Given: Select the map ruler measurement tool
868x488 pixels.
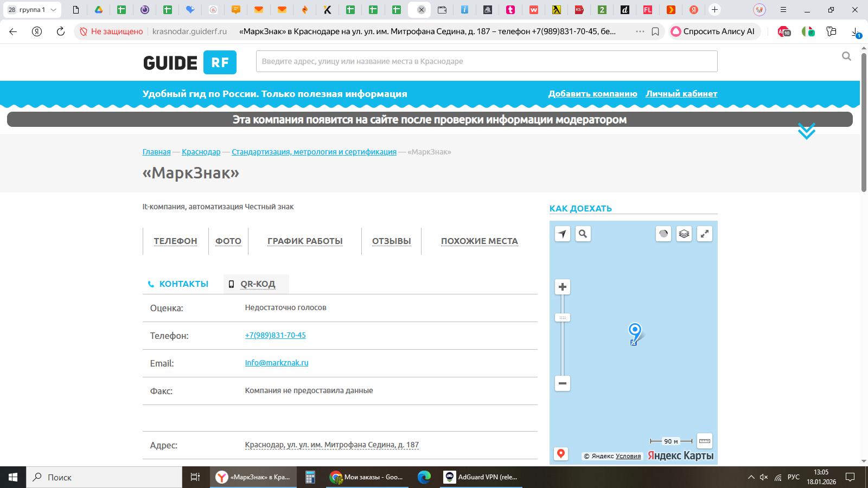Looking at the screenshot, I should point(704,441).
